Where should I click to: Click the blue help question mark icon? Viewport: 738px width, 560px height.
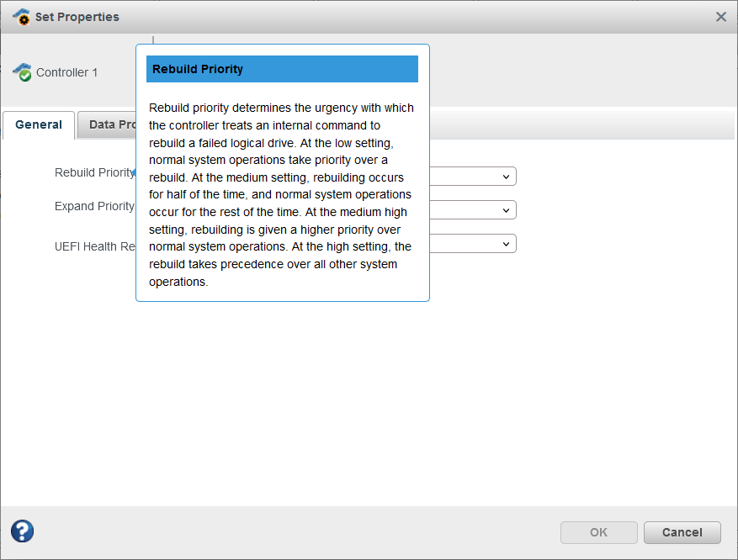click(x=23, y=531)
